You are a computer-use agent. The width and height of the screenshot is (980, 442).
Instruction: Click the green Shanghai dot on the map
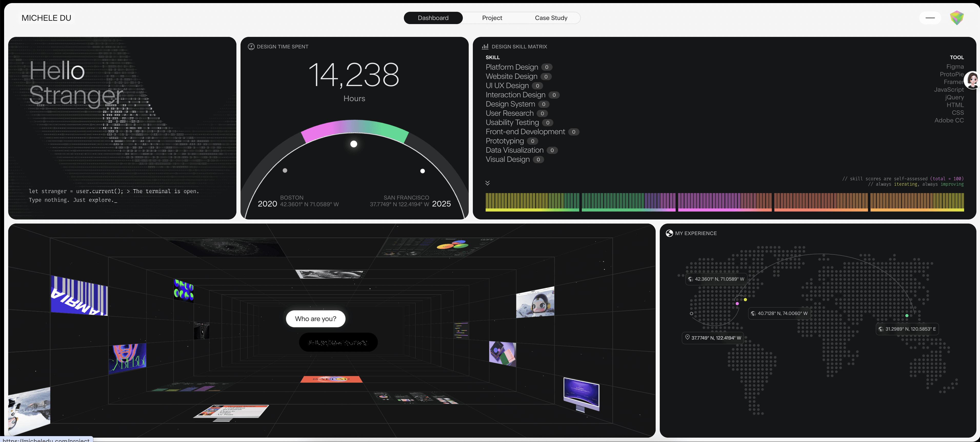(907, 315)
